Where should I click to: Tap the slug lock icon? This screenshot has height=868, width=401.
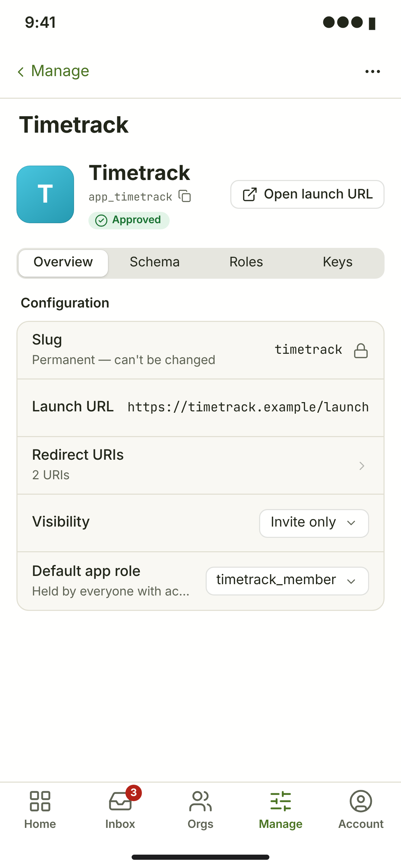[x=361, y=350]
